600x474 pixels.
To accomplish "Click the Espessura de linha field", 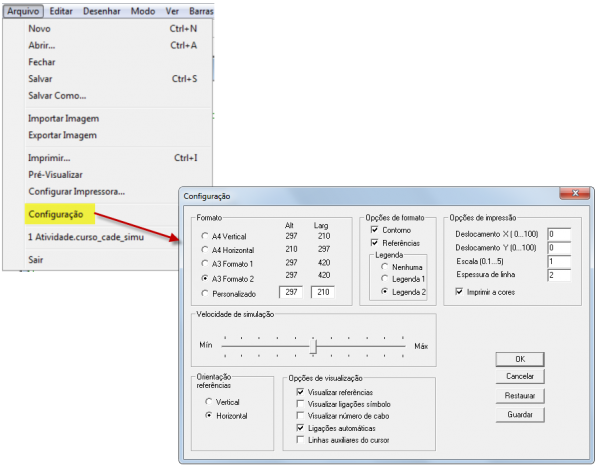I will 558,274.
